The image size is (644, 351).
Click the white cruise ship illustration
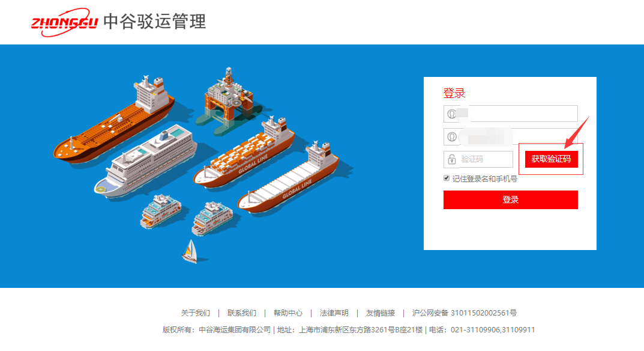pyautogui.click(x=145, y=160)
